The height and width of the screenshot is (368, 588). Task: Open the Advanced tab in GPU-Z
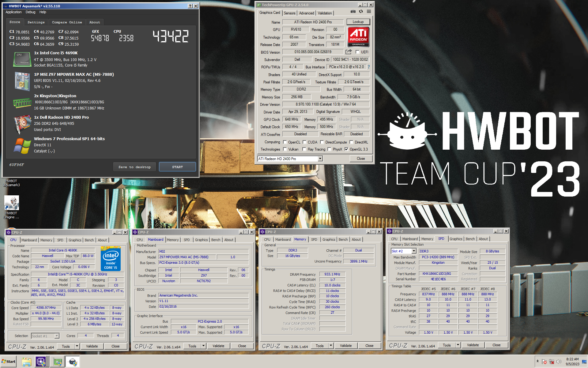pos(307,13)
